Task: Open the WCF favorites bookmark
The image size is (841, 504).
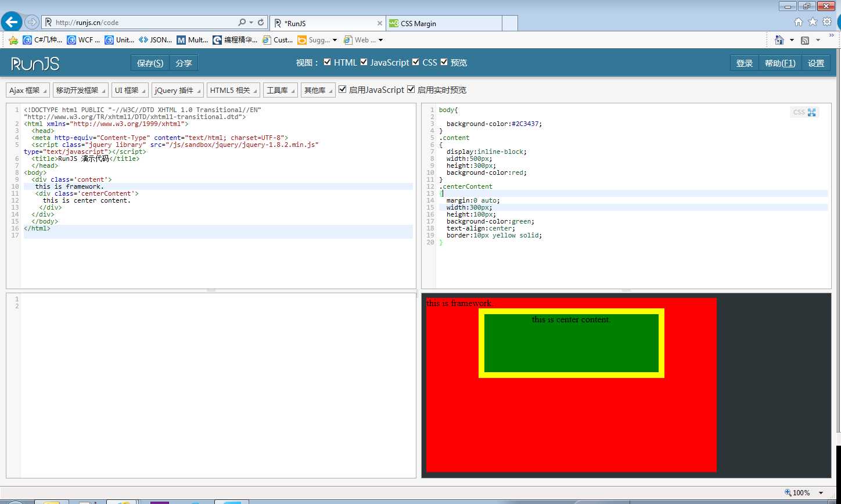Action: point(84,40)
